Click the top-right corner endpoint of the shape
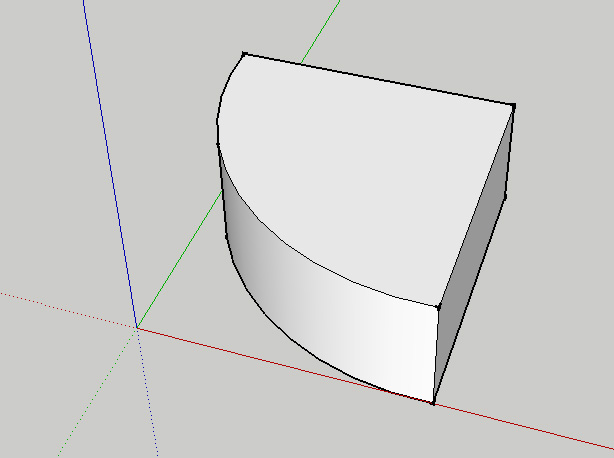The width and height of the screenshot is (614, 458). click(513, 105)
